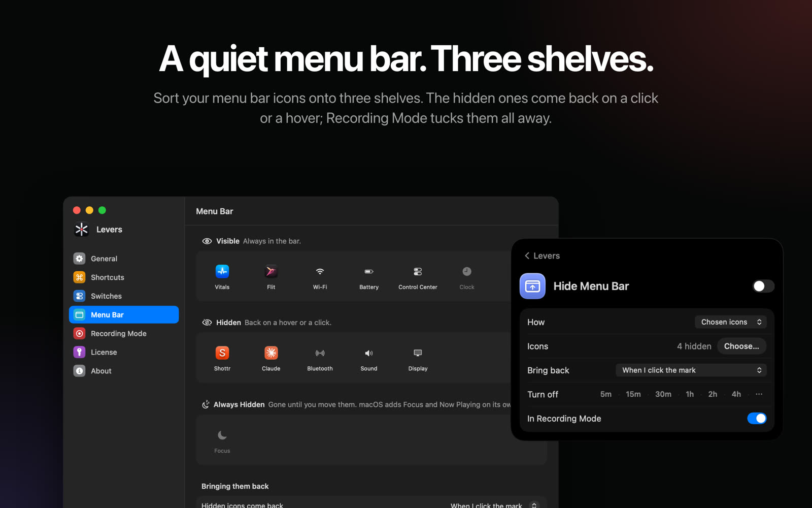This screenshot has height=508, width=812.
Task: Open the Bring back dropdown in popover
Action: (x=691, y=370)
